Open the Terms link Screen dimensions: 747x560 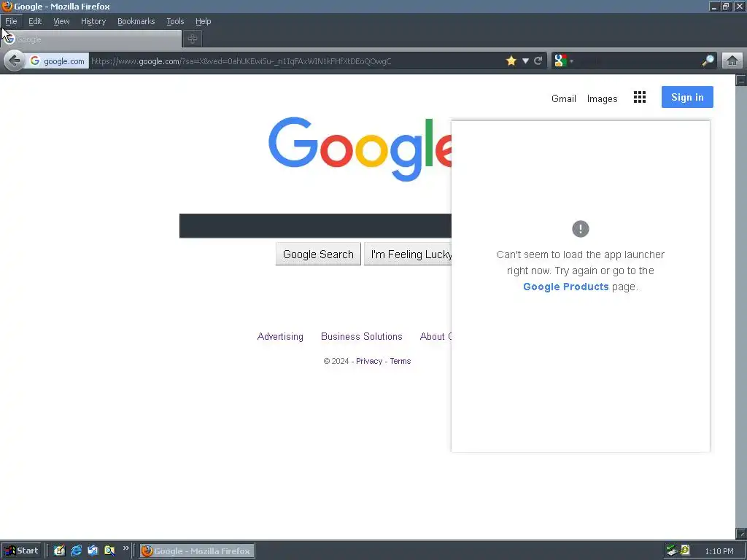pos(400,361)
